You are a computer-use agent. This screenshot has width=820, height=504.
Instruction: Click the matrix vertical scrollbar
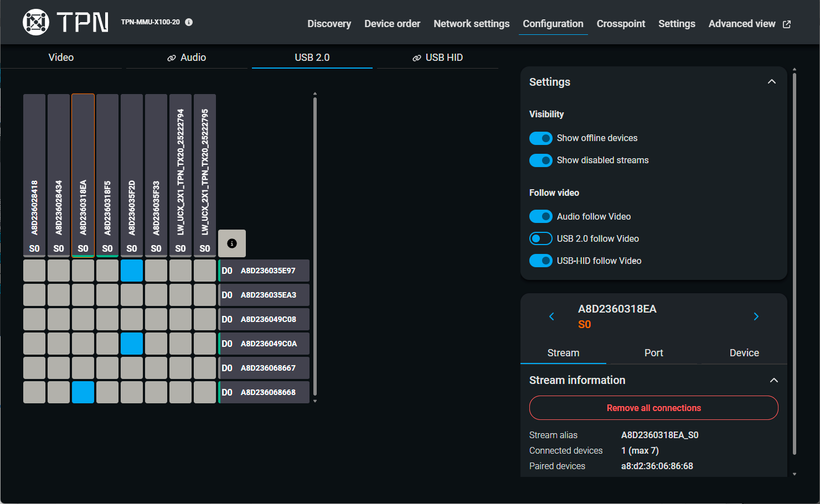click(315, 246)
